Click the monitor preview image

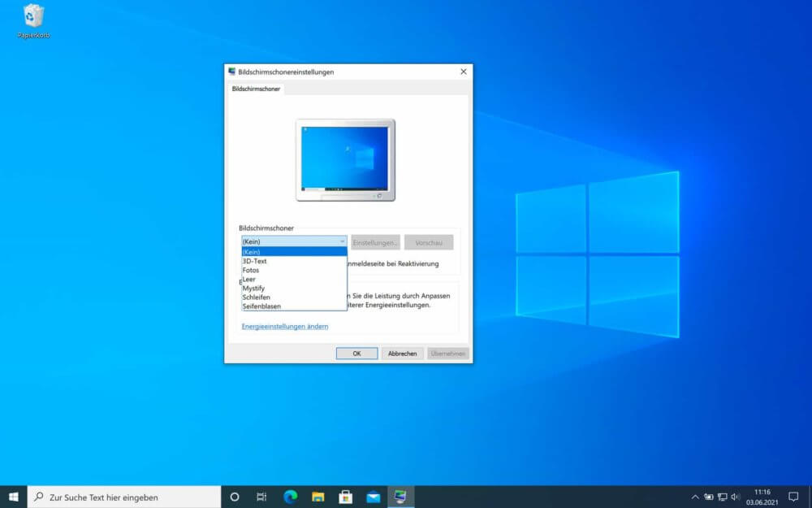click(345, 159)
